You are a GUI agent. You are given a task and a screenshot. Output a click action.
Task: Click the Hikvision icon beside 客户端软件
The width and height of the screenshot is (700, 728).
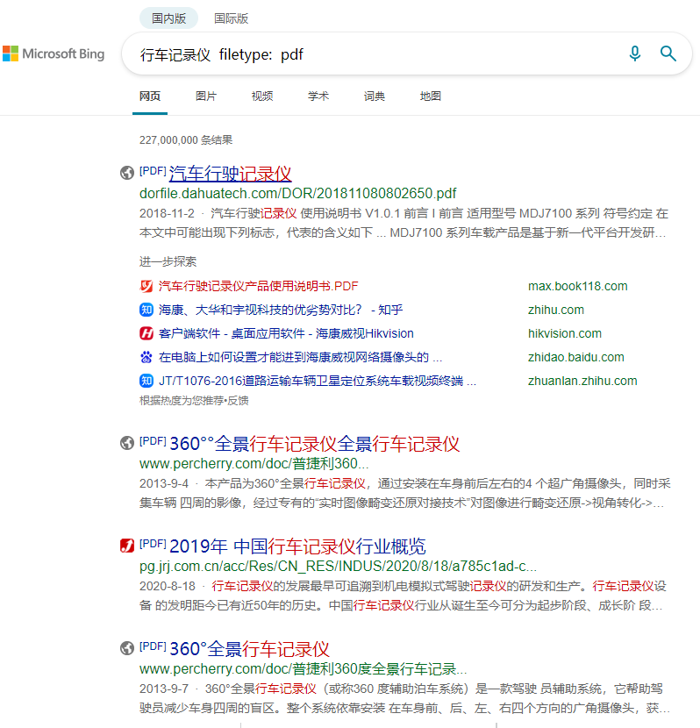(146, 333)
